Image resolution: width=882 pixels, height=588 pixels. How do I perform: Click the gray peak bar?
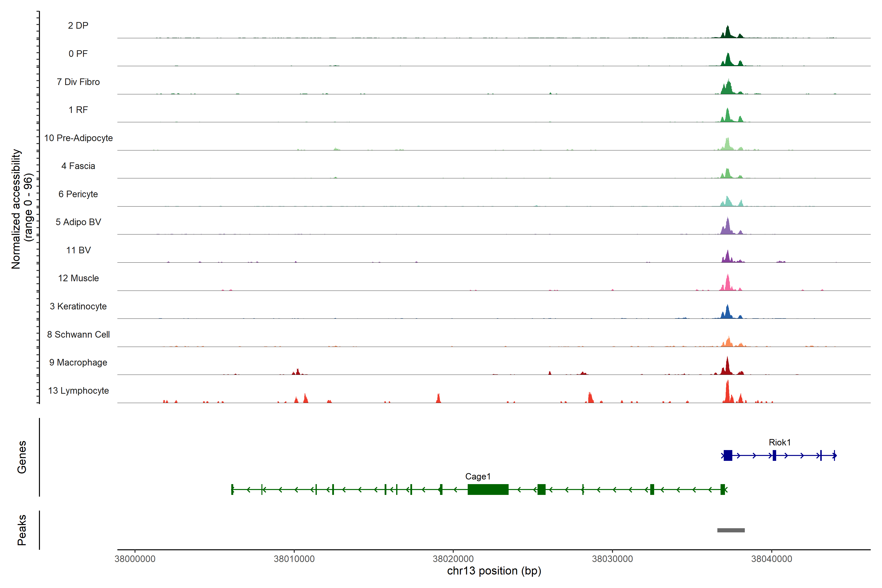731,530
